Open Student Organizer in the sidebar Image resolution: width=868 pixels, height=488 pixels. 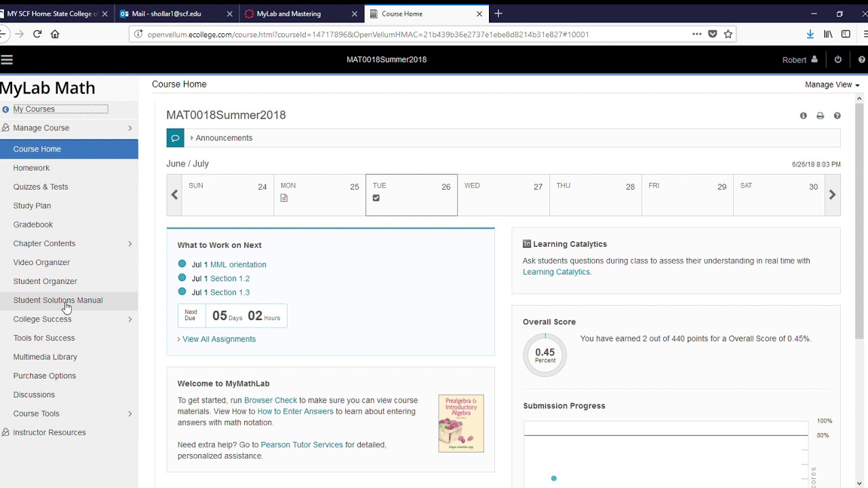pyautogui.click(x=45, y=281)
